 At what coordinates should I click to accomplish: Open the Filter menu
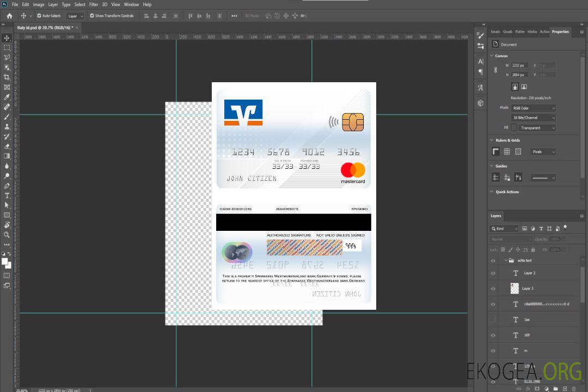coord(94,4)
